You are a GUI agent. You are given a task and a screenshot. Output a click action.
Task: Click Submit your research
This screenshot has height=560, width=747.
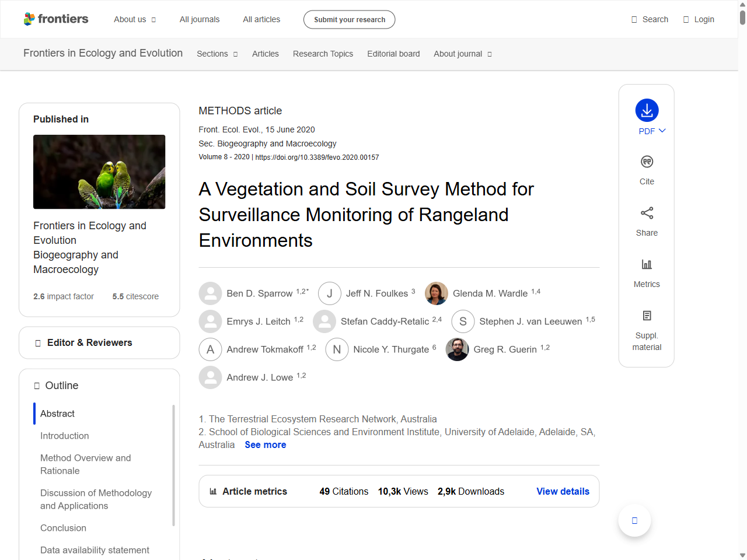(x=349, y=19)
